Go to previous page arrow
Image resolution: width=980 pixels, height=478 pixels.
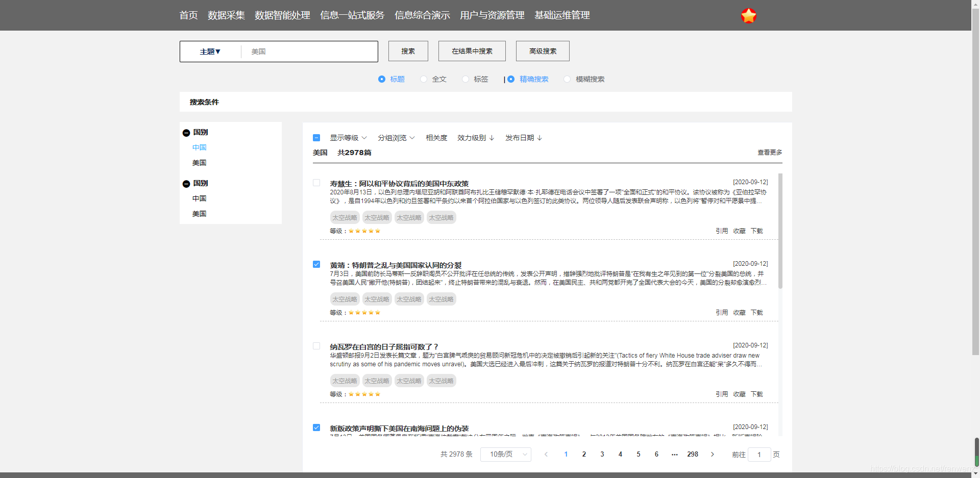coord(546,454)
